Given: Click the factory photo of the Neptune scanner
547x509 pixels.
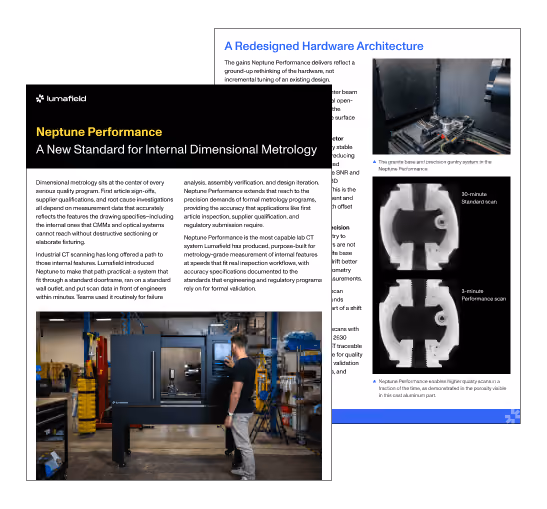Looking at the screenshot, I should [179, 396].
